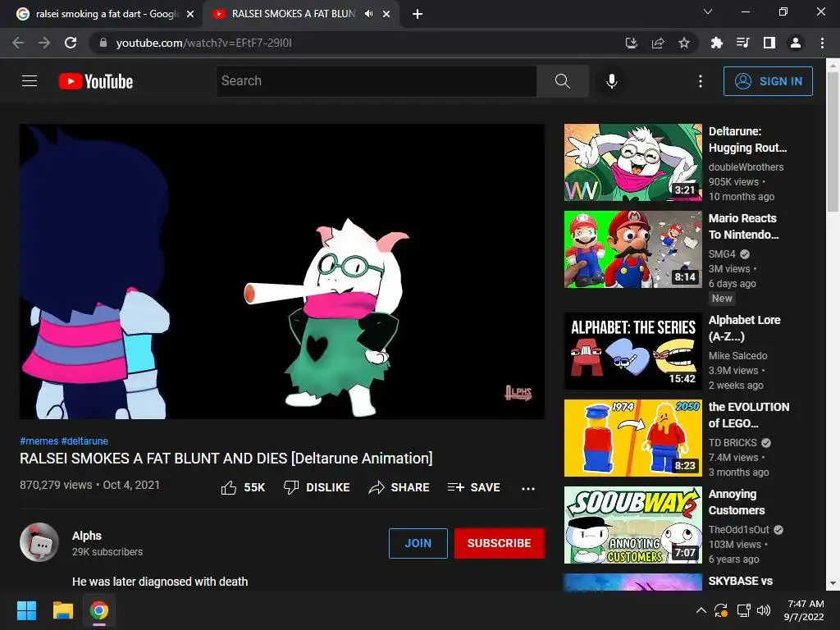This screenshot has width=840, height=630.
Task: Close the YouTube video tab
Action: point(386,14)
